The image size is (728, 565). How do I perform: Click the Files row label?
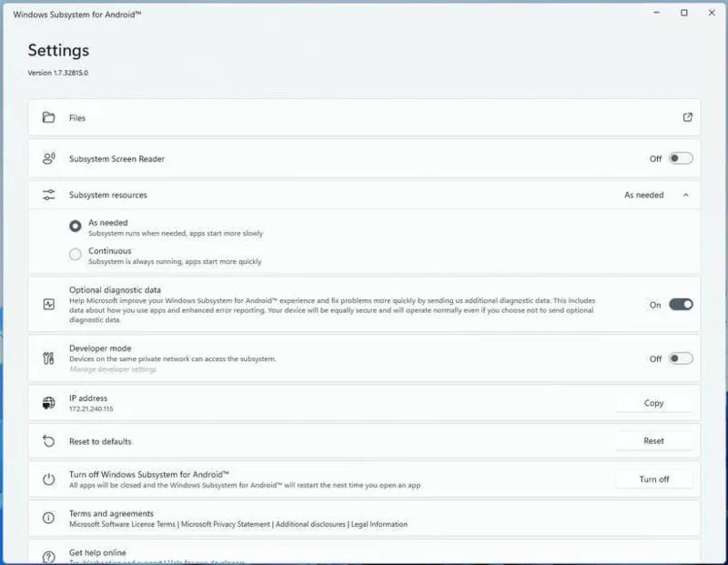click(x=77, y=118)
